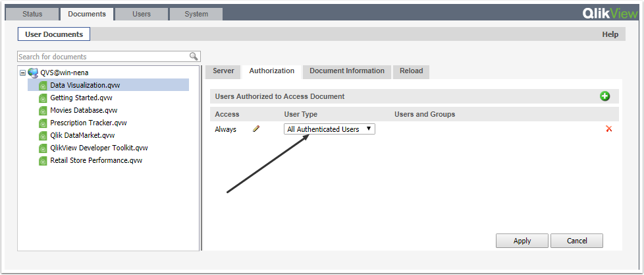Click the Getting Started.qvw document icon

click(x=43, y=98)
